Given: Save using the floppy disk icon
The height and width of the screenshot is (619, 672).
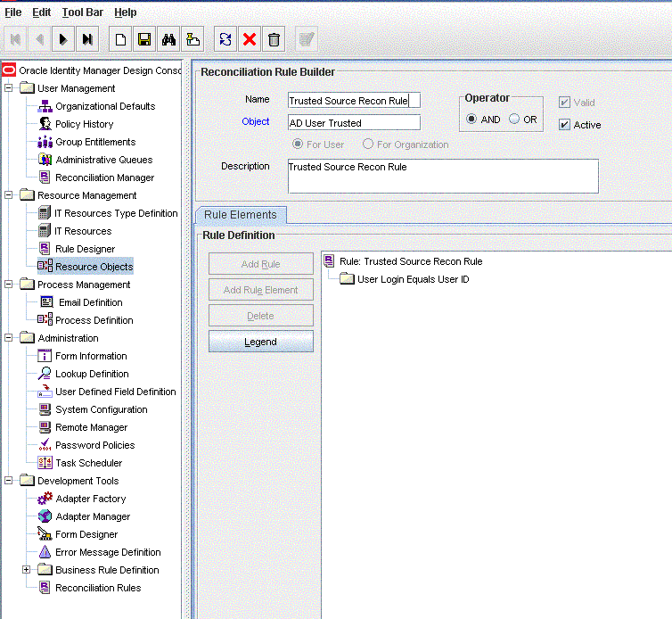Looking at the screenshot, I should tap(144, 39).
